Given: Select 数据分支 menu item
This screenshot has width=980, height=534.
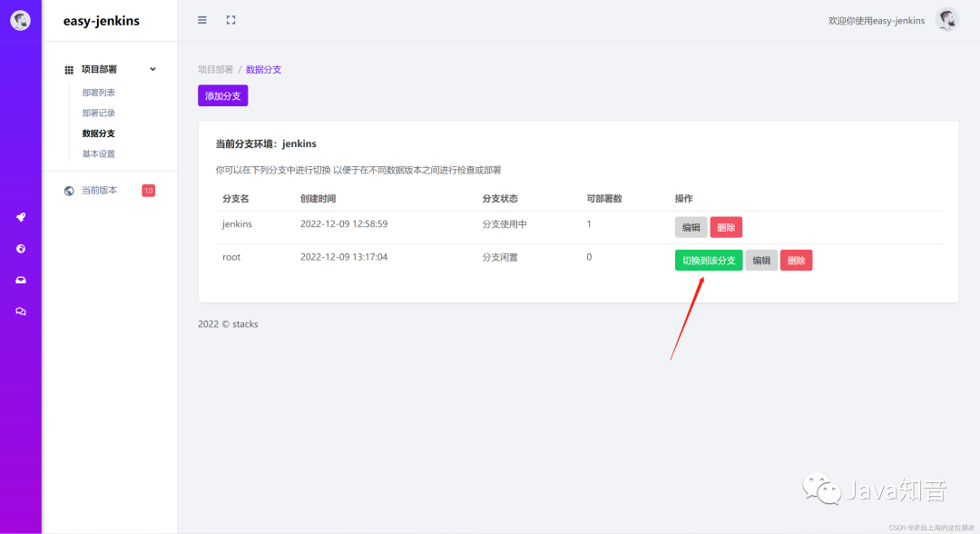Looking at the screenshot, I should click(x=98, y=133).
